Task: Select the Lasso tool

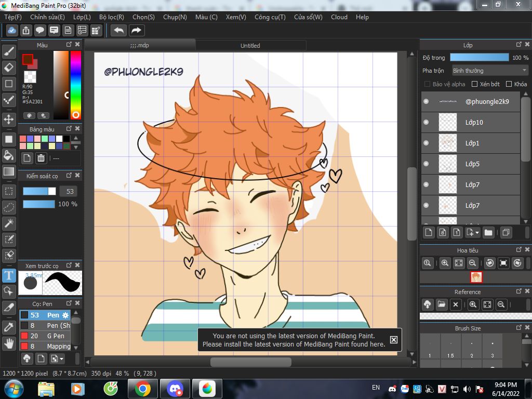Action: pos(9,207)
